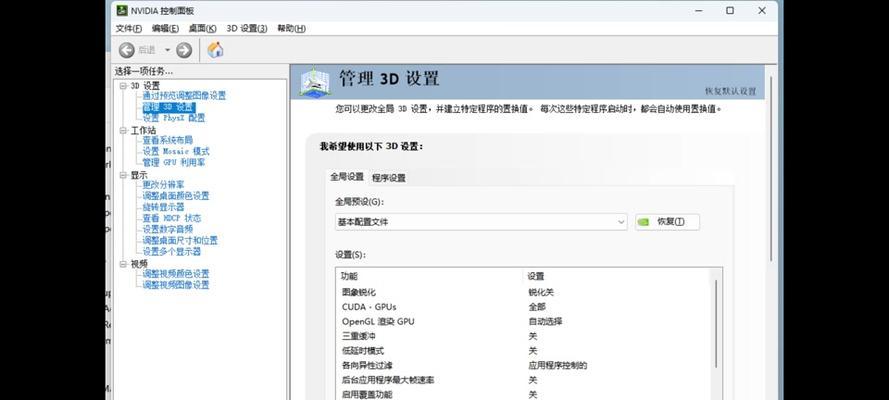Maximize the NVIDIA 控制面板 window
The image size is (889, 400).
point(730,11)
